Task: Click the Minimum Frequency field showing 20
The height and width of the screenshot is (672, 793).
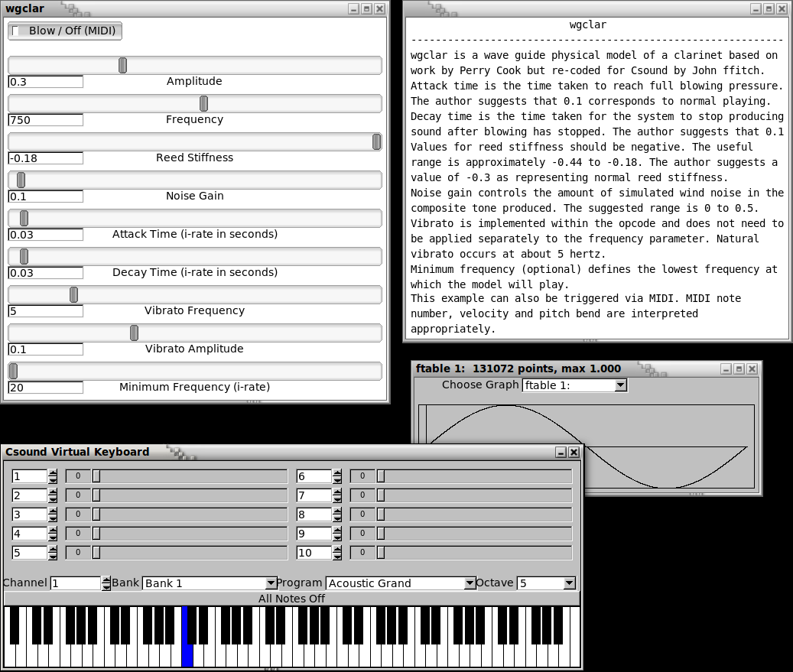Action: coord(46,388)
